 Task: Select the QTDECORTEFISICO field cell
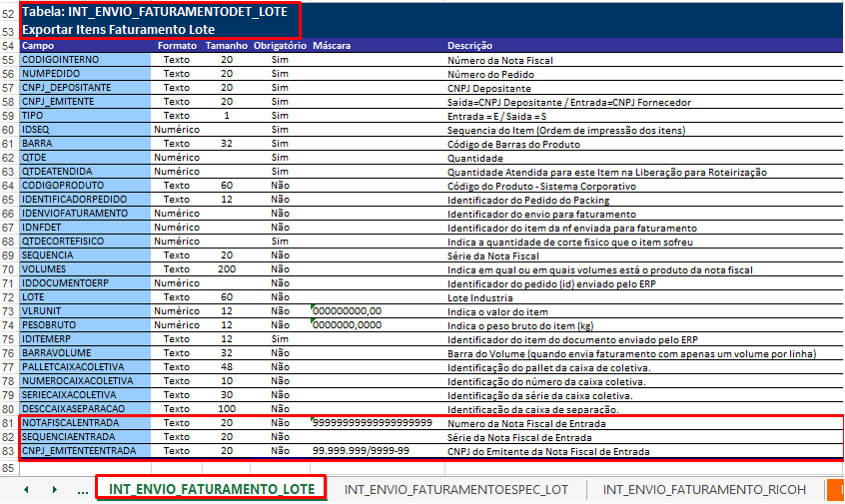coord(86,242)
